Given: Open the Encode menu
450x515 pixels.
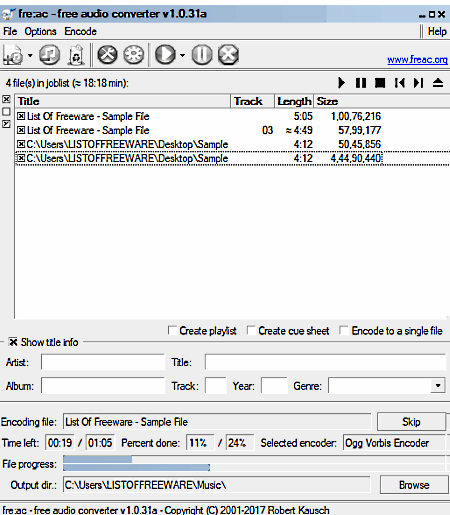Looking at the screenshot, I should [80, 31].
